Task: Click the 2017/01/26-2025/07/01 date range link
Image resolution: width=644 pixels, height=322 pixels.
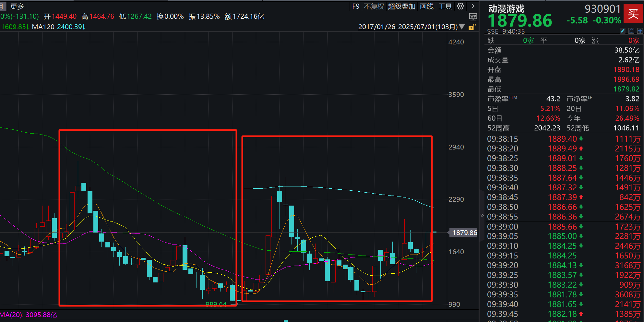Action: pos(408,27)
